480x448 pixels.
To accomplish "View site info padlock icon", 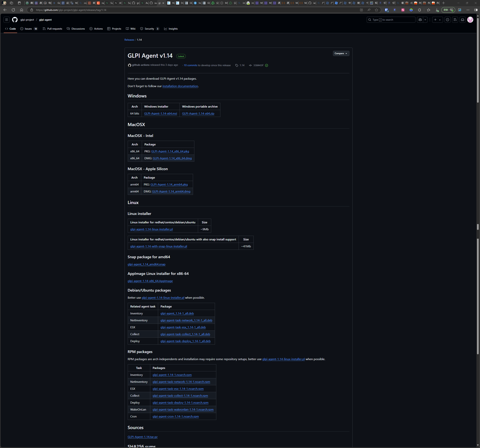I will click(x=32, y=10).
